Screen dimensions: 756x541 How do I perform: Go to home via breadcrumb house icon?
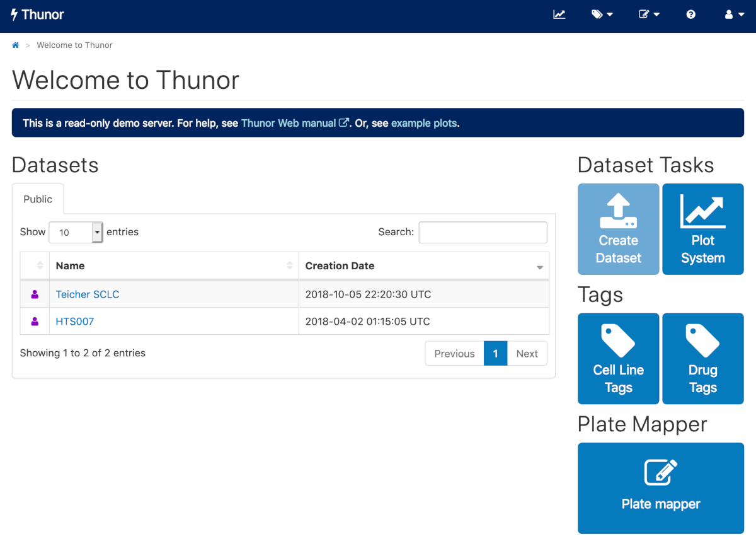click(16, 45)
